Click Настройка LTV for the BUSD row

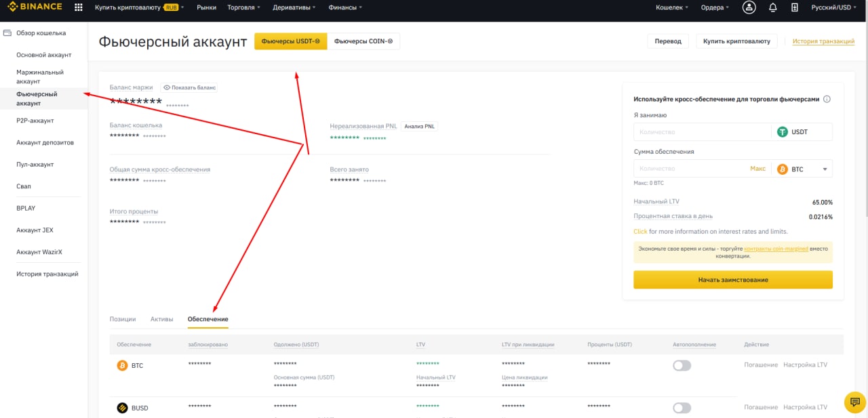pyautogui.click(x=805, y=408)
